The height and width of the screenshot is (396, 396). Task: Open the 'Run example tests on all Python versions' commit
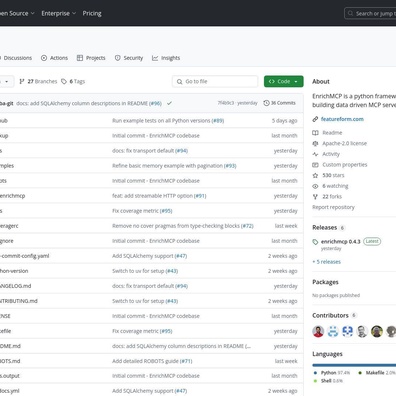161,121
